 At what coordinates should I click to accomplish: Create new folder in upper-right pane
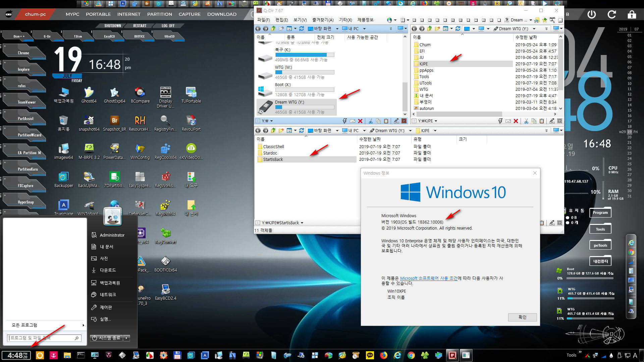click(437, 28)
